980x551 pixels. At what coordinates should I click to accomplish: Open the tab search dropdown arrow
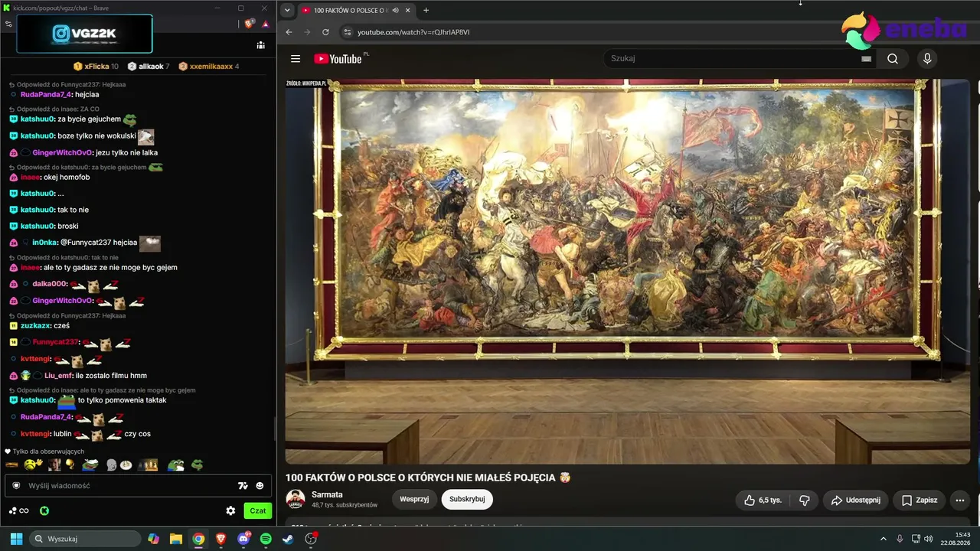(x=287, y=11)
